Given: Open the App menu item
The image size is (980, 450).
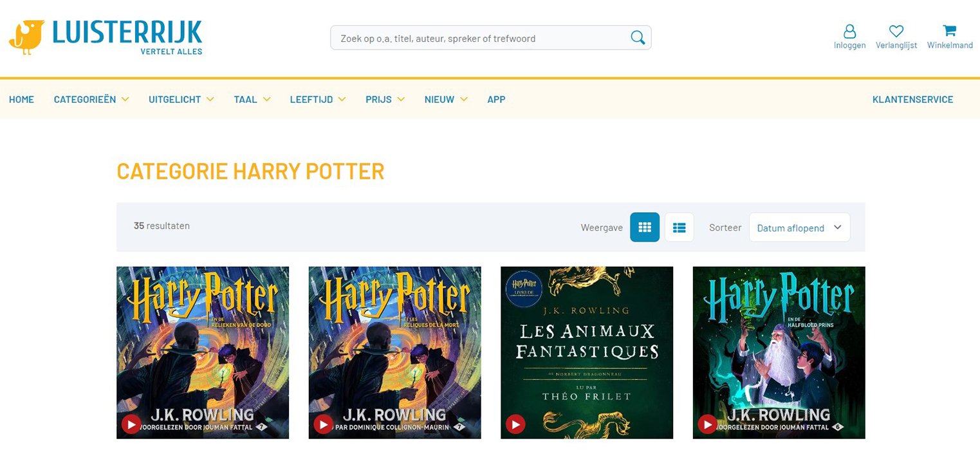Looking at the screenshot, I should tap(496, 100).
